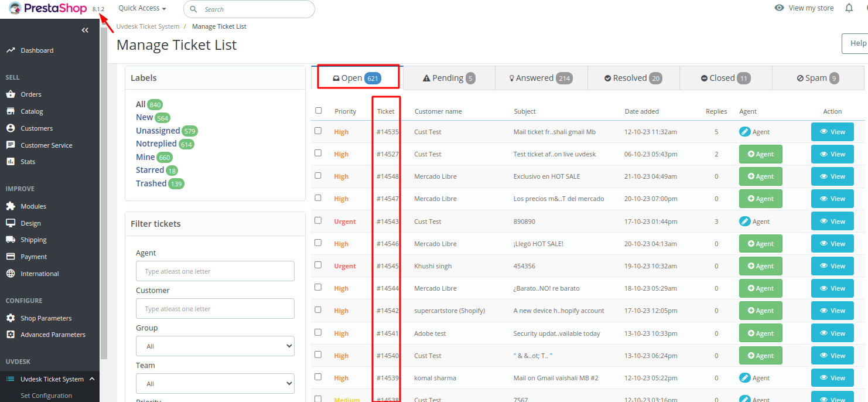Click inside the Customer filter field
868x402 pixels.
(215, 308)
